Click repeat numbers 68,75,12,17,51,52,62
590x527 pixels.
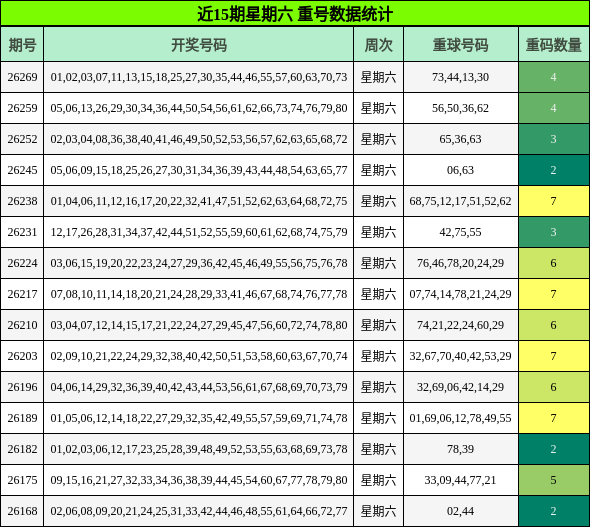461,201
